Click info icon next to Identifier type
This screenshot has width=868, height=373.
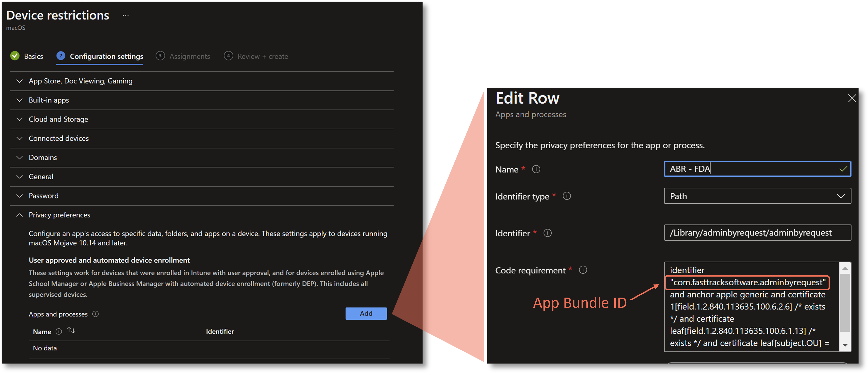pyautogui.click(x=567, y=196)
